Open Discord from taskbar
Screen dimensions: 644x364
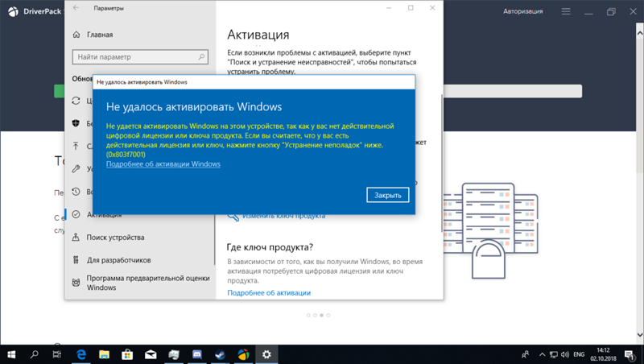point(197,354)
